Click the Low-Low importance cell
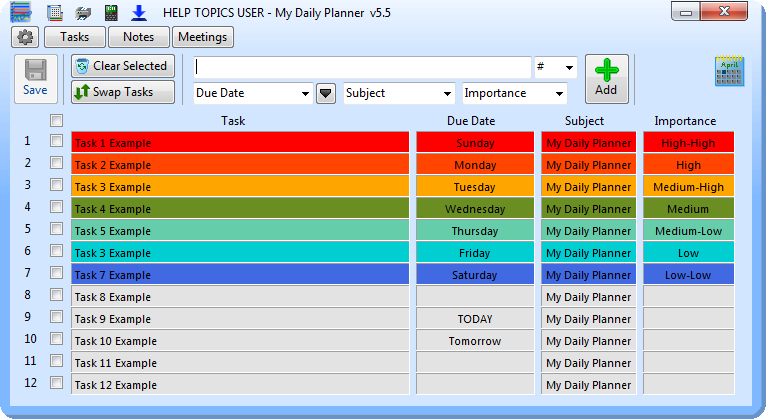 pyautogui.click(x=688, y=274)
